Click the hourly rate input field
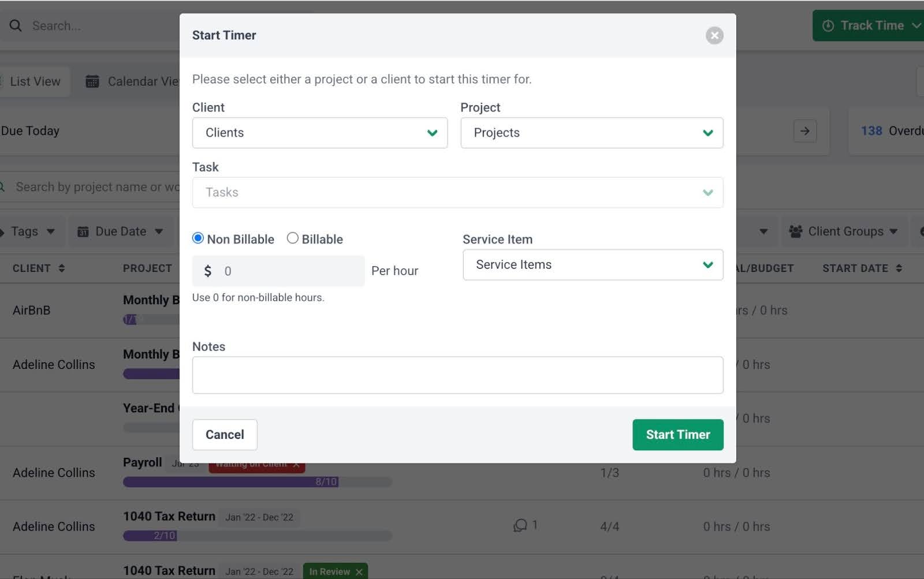The image size is (924, 579). 278,271
